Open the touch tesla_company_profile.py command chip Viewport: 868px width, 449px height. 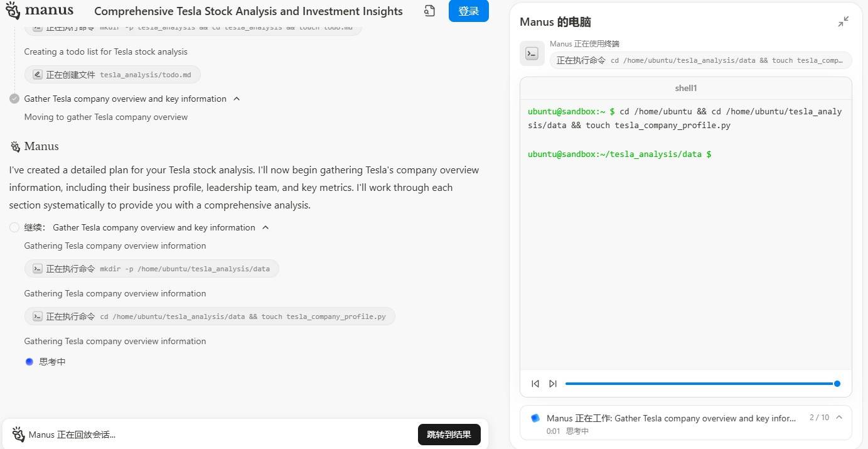pyautogui.click(x=210, y=316)
